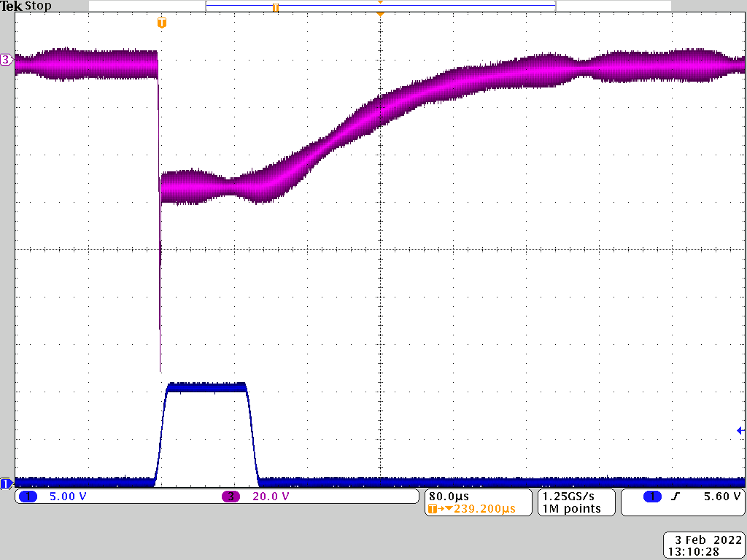Click the waveform record overview bar

[x=381, y=6]
